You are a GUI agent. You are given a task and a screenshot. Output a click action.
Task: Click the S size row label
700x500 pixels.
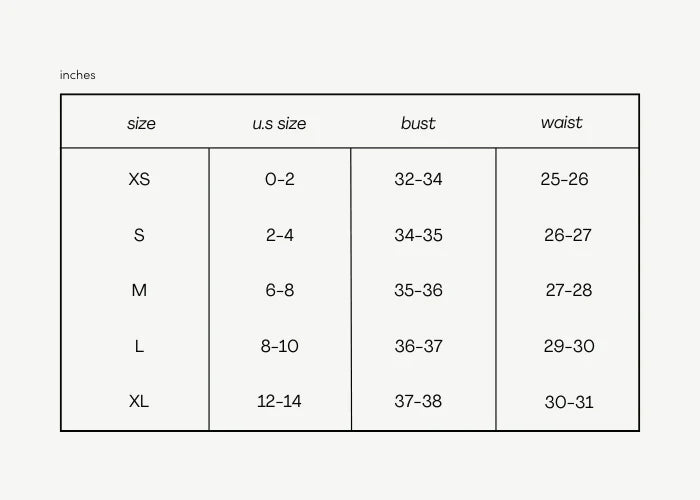pos(139,236)
